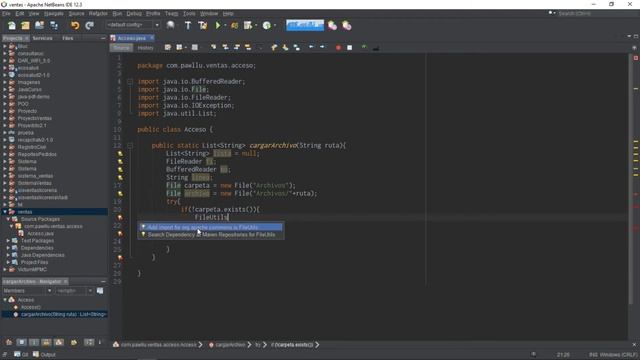Open the Git status bar button
Viewport: 640px width, 360px height.
point(21,354)
